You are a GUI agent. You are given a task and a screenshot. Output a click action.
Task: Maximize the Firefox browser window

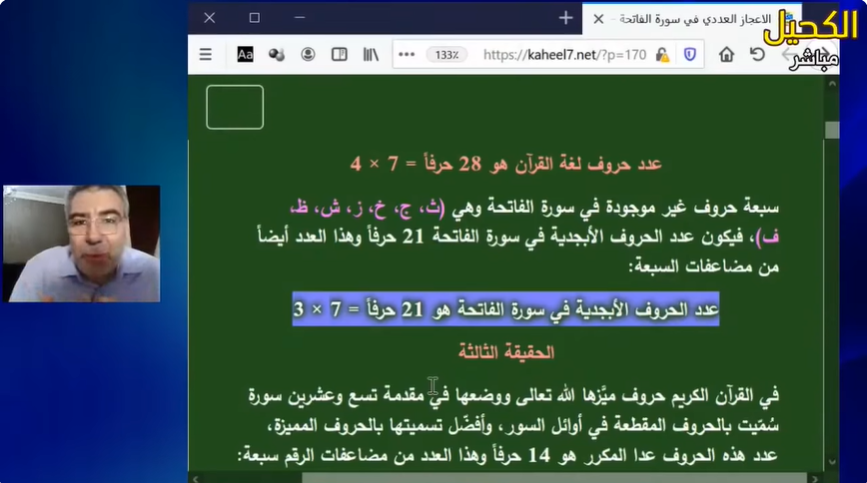(254, 18)
